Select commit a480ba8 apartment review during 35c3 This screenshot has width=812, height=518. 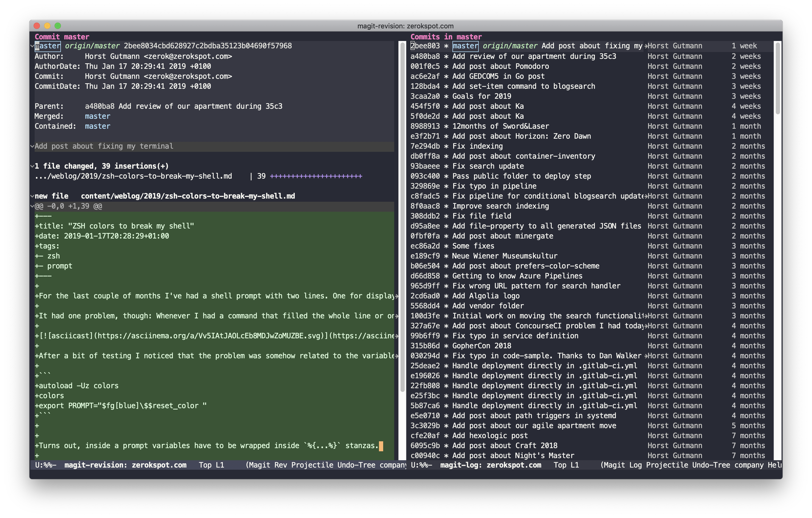592,56
